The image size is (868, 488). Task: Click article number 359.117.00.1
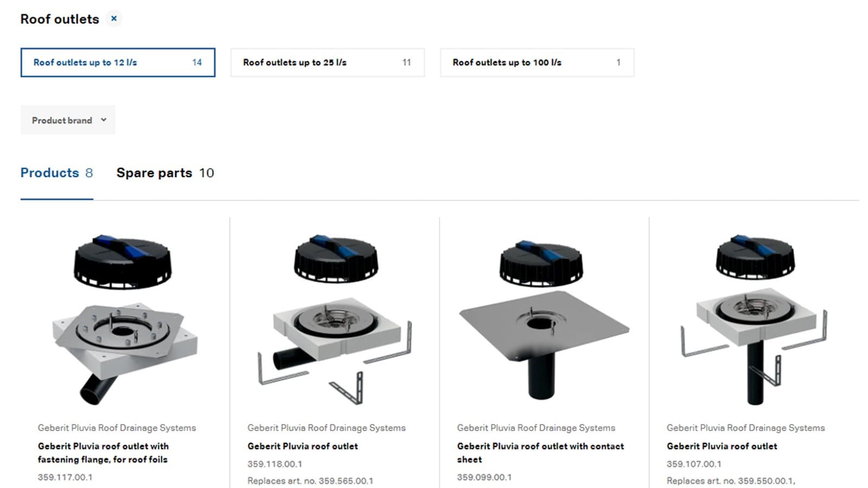(x=65, y=477)
